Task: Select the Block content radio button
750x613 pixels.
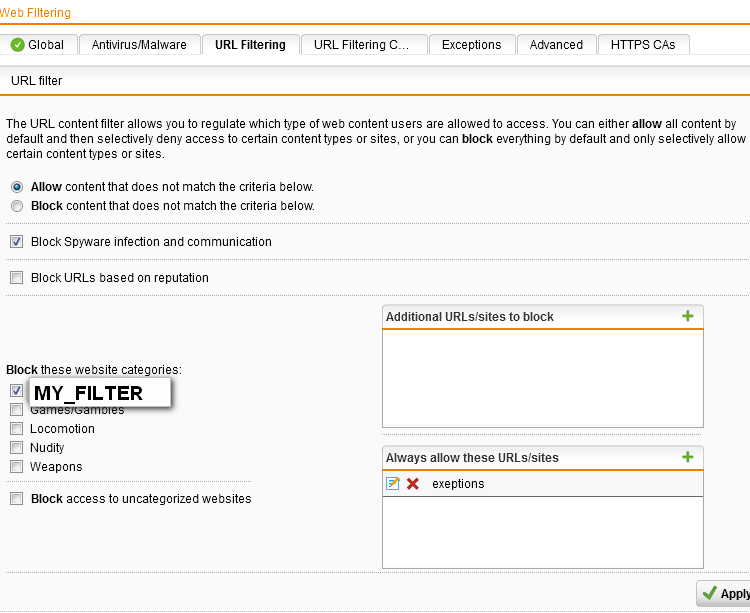Action: tap(17, 206)
